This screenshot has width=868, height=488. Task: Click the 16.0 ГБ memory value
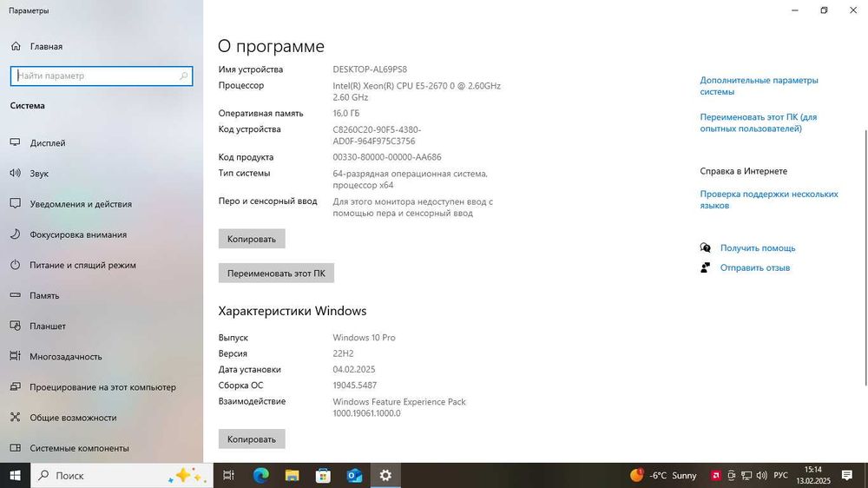346,113
